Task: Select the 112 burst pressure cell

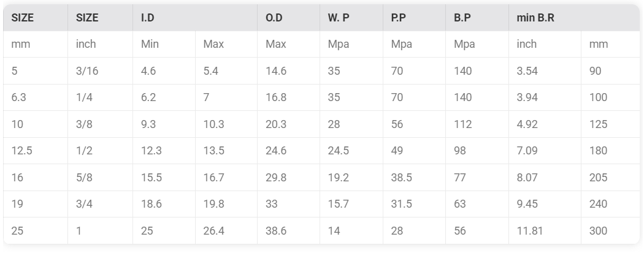Action: (477, 124)
